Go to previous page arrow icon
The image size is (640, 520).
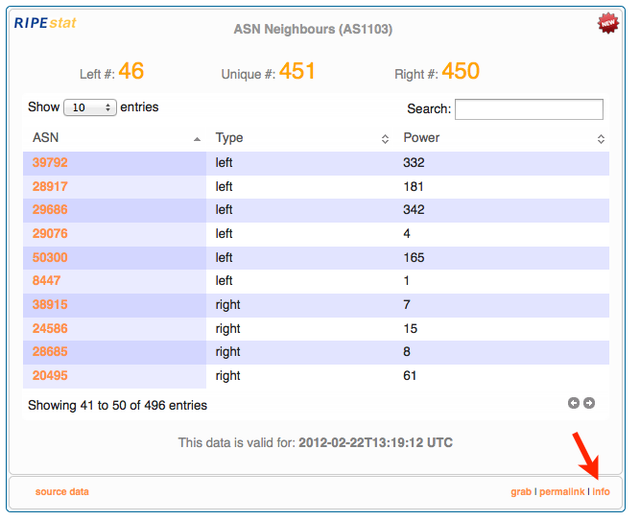click(573, 403)
